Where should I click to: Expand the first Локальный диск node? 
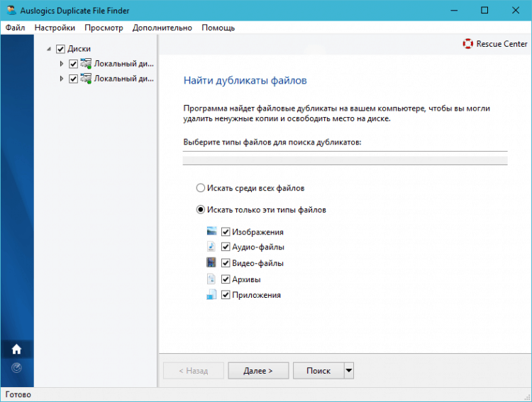62,64
